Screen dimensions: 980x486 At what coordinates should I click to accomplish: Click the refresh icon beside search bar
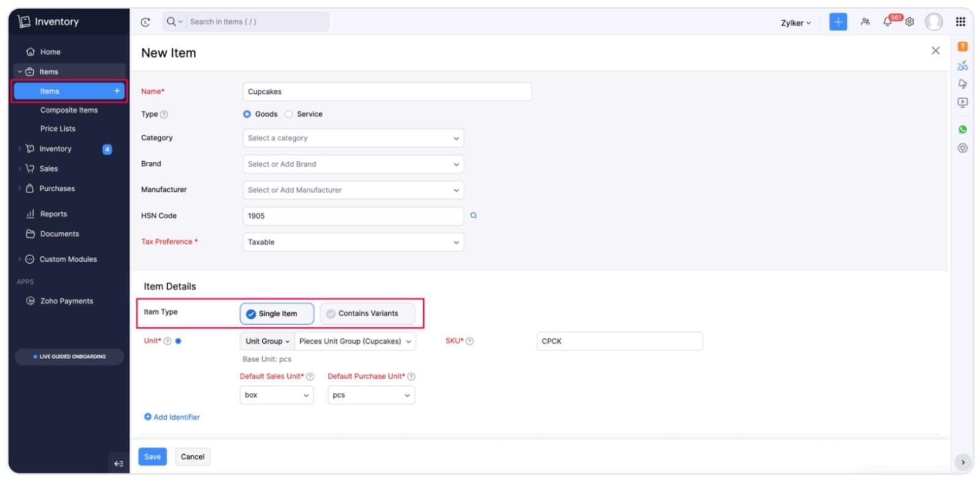145,22
